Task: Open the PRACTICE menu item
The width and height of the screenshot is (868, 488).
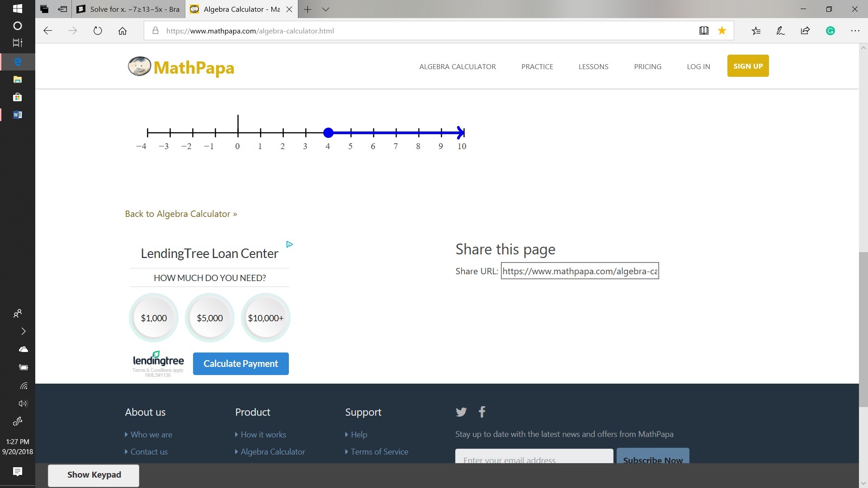Action: (x=537, y=66)
